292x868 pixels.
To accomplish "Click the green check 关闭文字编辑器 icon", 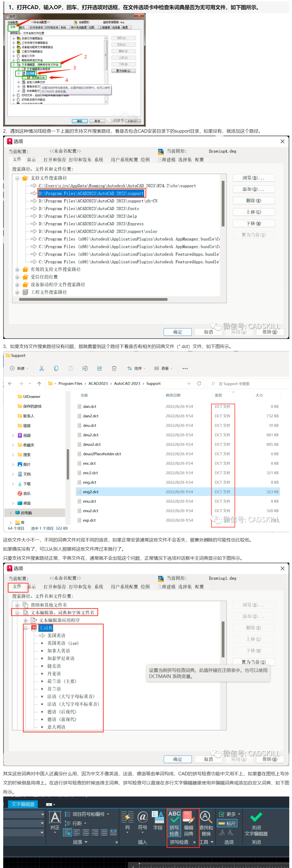I will [x=256, y=817].
